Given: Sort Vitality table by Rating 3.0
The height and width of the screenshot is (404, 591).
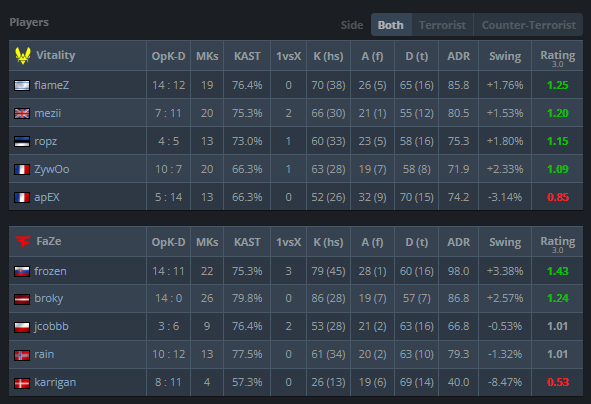Looking at the screenshot, I should [557, 56].
